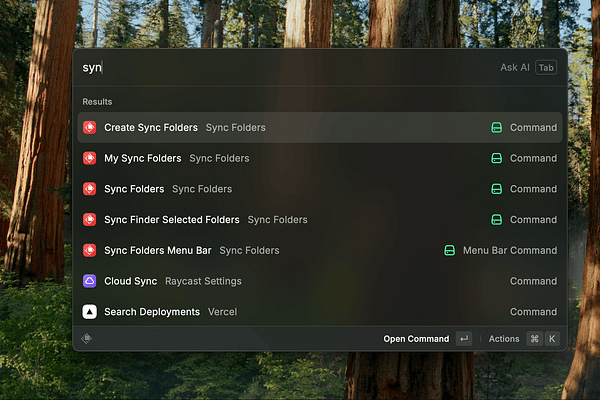Click green drive icon in Create Sync Folders row
The image size is (600, 400).
click(x=496, y=127)
